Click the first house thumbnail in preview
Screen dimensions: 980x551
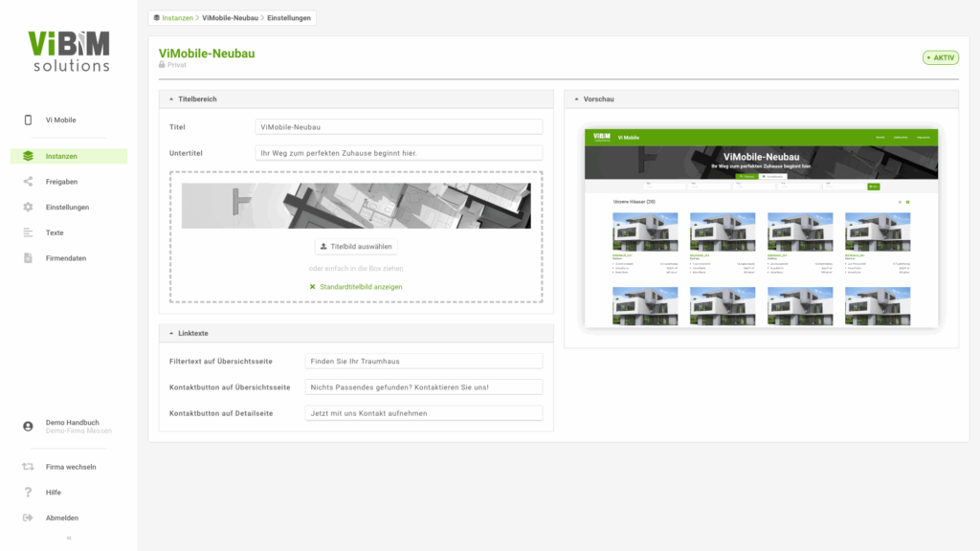(x=645, y=231)
